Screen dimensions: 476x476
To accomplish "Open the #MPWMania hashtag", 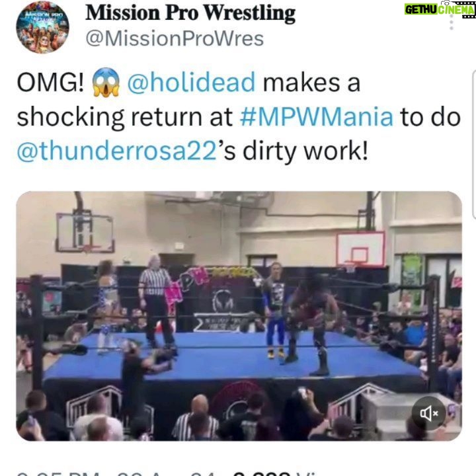I will coord(317,117).
